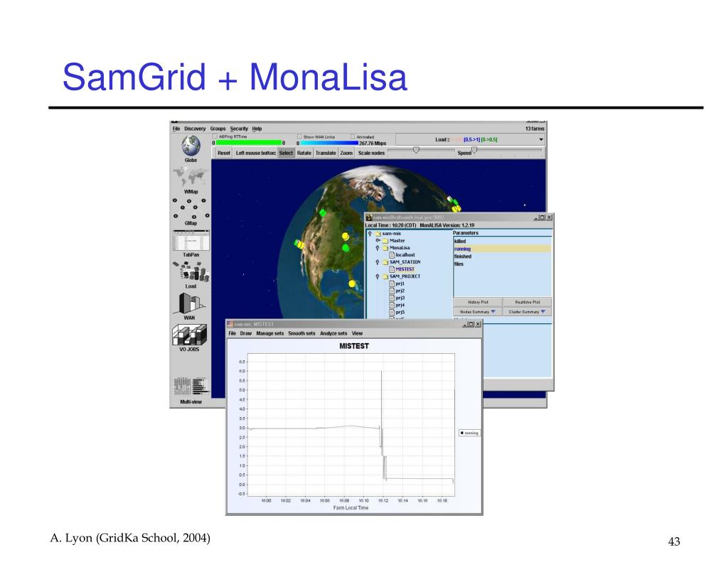This screenshot has width=728, height=562.
Task: Adjust the Scale nodes slider handle
Action: 416,150
